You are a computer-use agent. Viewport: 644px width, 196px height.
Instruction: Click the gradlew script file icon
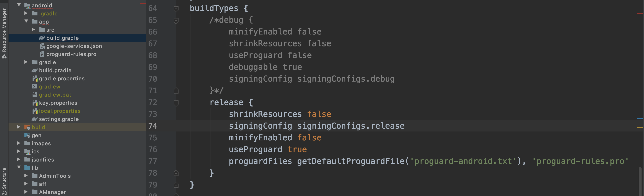(x=35, y=86)
